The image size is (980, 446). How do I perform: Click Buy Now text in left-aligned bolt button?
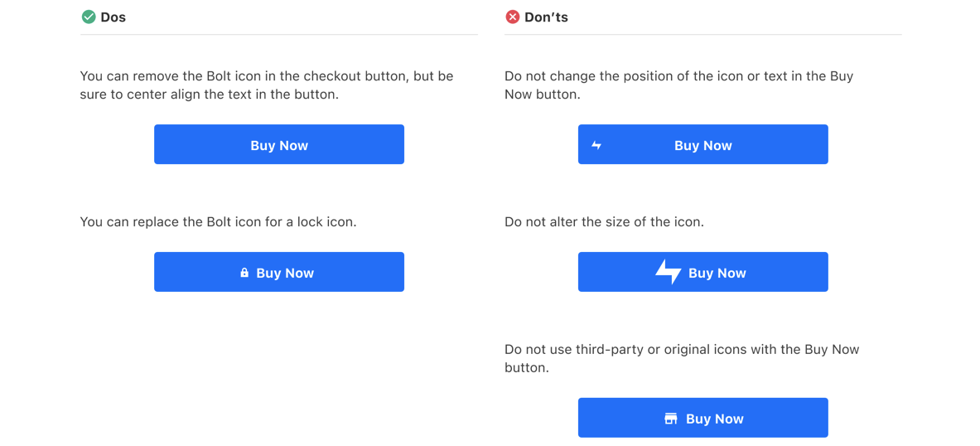(x=703, y=146)
